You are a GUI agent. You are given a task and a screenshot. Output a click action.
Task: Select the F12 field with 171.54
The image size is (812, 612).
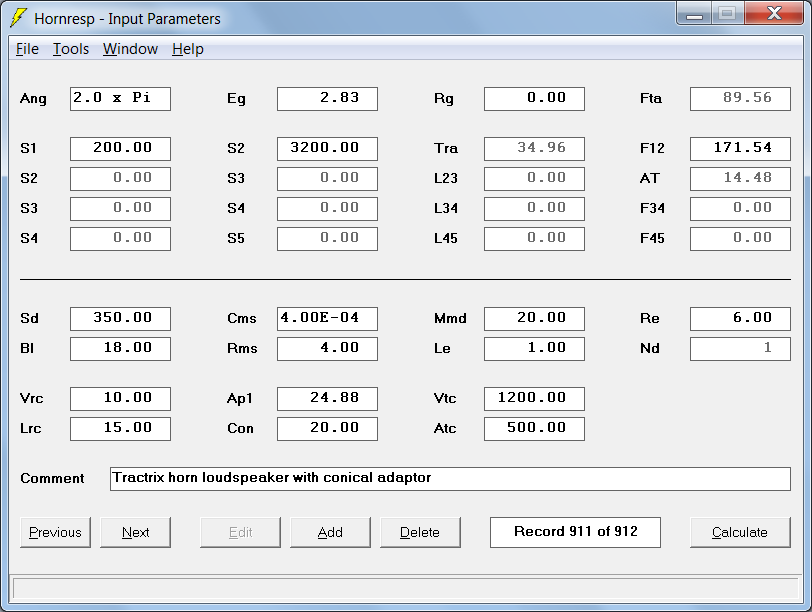click(741, 149)
